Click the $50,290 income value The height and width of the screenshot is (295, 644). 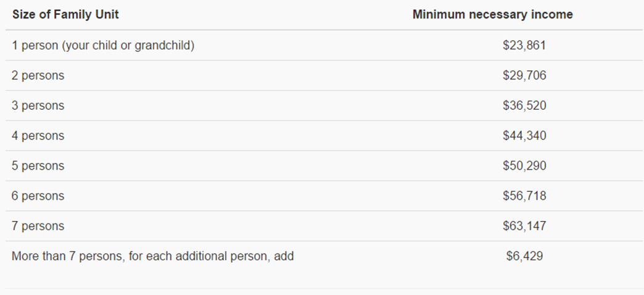point(524,165)
